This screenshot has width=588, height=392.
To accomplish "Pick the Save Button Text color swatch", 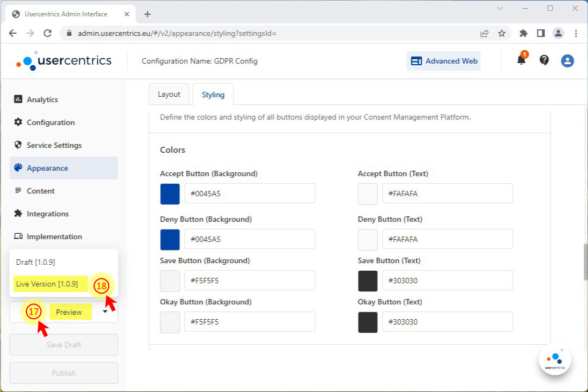I will [x=368, y=281].
